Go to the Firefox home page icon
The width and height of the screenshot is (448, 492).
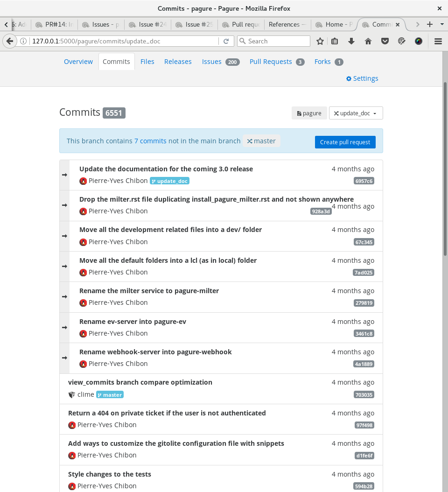coord(368,41)
